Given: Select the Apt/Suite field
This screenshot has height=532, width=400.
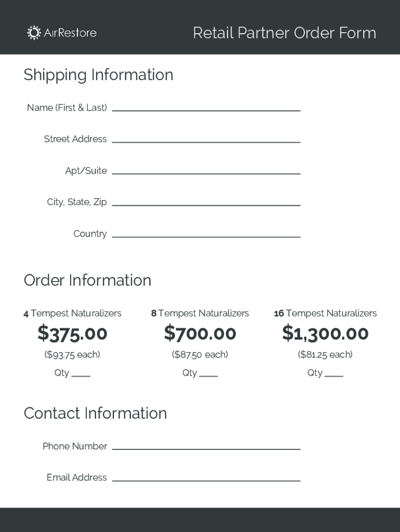Looking at the screenshot, I should click(206, 170).
